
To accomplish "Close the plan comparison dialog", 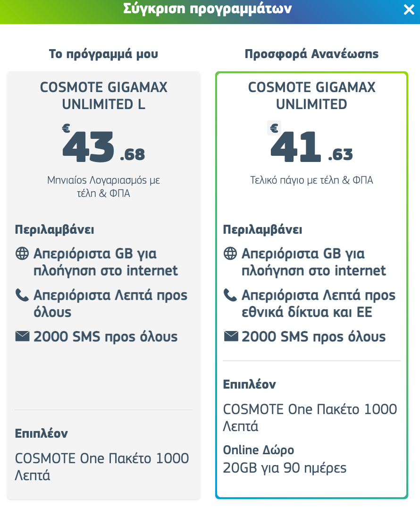I will [409, 9].
